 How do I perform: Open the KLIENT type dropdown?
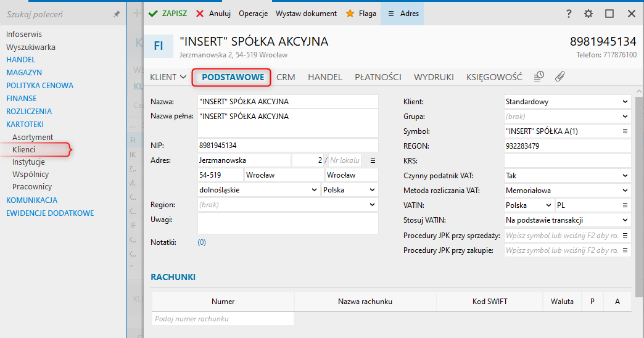tap(168, 77)
